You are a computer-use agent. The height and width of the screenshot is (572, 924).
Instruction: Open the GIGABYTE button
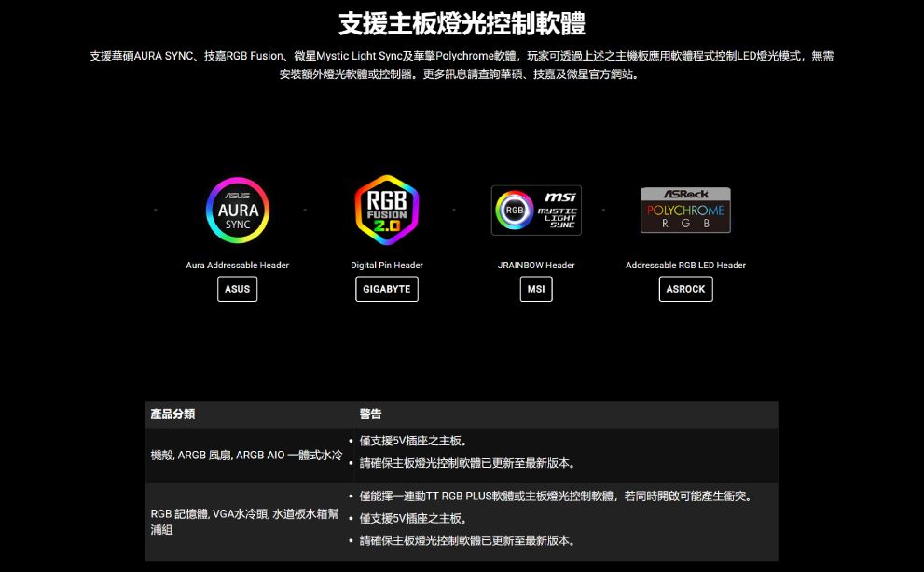point(387,289)
